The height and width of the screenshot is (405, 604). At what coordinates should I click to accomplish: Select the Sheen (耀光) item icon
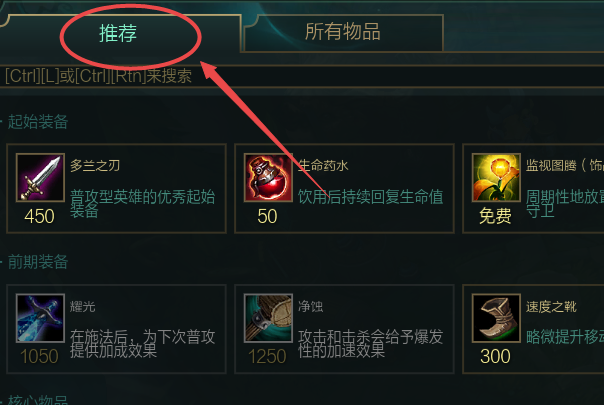click(40, 318)
